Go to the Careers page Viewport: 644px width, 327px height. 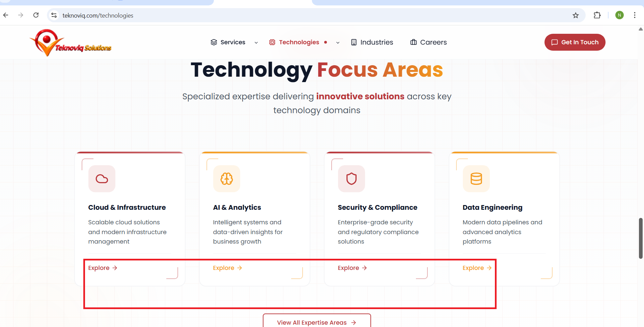[x=428, y=42]
